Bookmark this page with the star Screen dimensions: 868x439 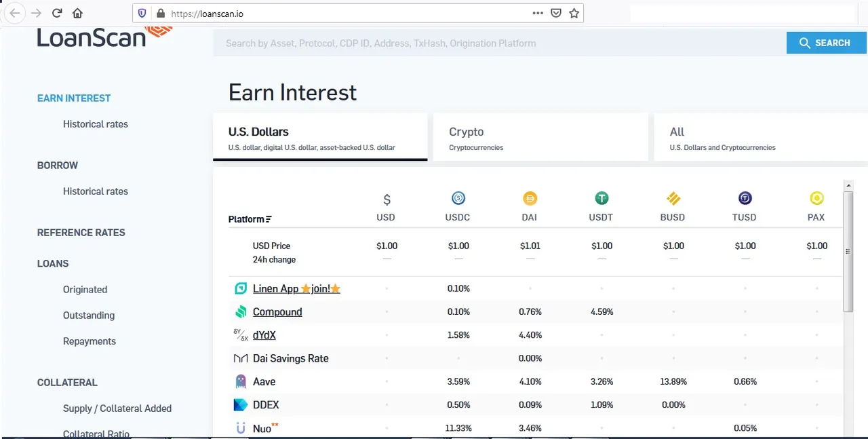point(574,13)
